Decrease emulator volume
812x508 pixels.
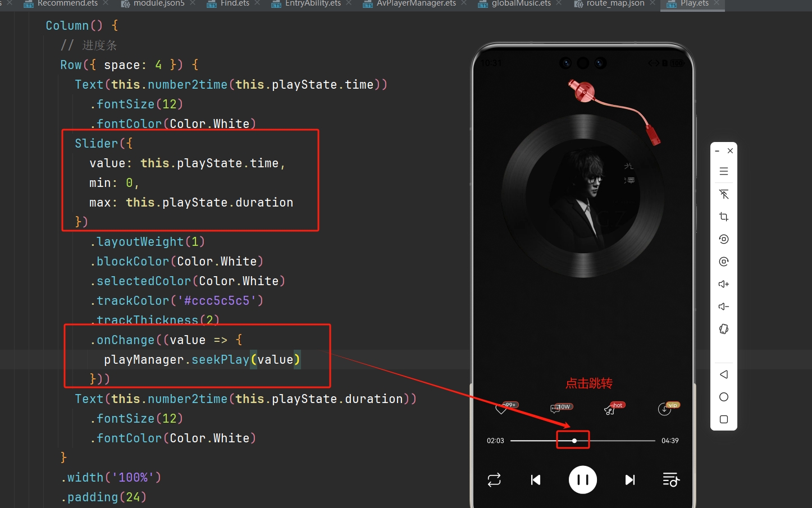tap(724, 306)
